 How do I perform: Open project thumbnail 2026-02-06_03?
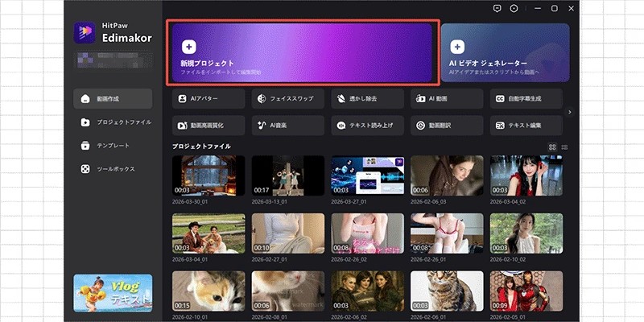coord(447,175)
